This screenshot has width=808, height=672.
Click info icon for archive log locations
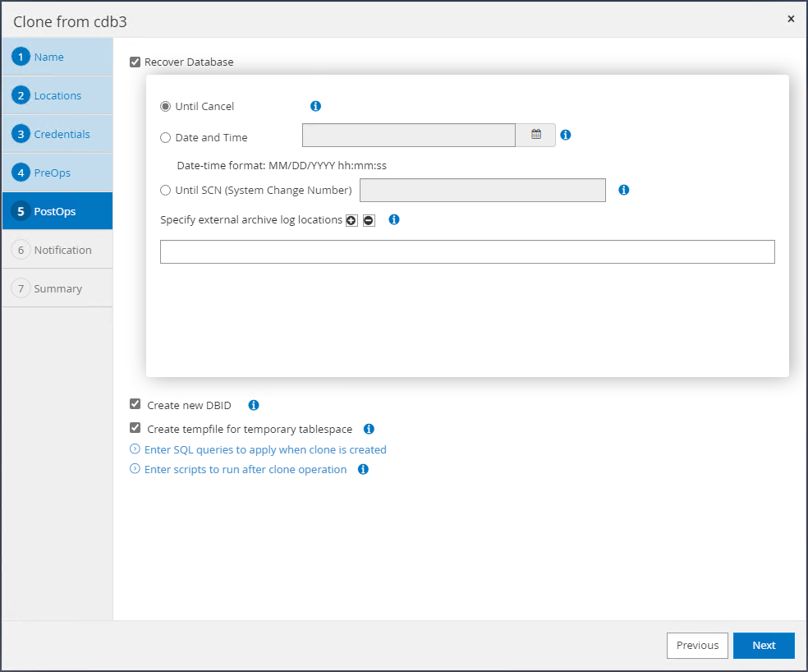click(x=394, y=219)
